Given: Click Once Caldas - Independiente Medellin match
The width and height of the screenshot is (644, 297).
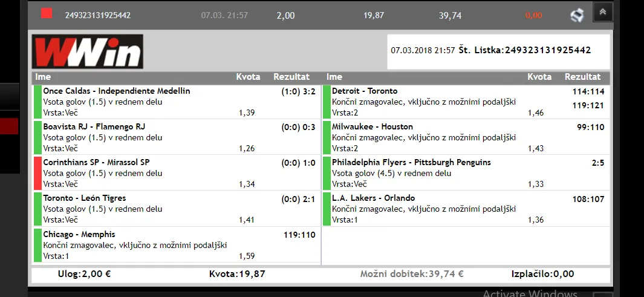Looking at the screenshot, I should pyautogui.click(x=117, y=91).
